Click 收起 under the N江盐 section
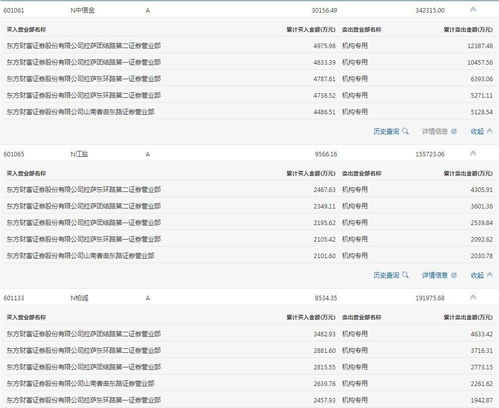 pyautogui.click(x=481, y=275)
